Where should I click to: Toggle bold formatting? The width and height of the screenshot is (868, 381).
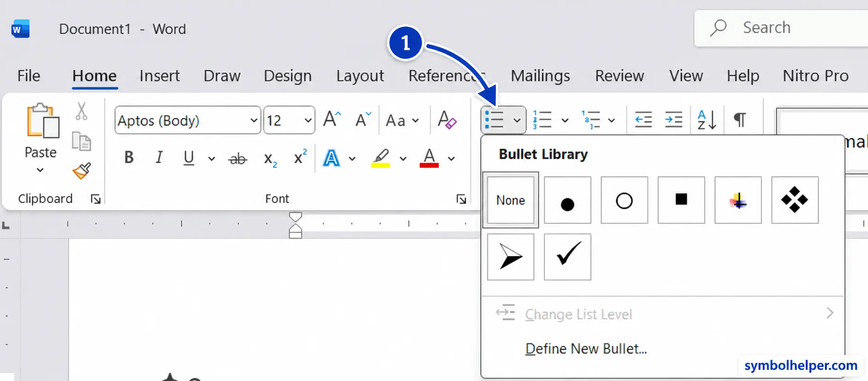[129, 158]
